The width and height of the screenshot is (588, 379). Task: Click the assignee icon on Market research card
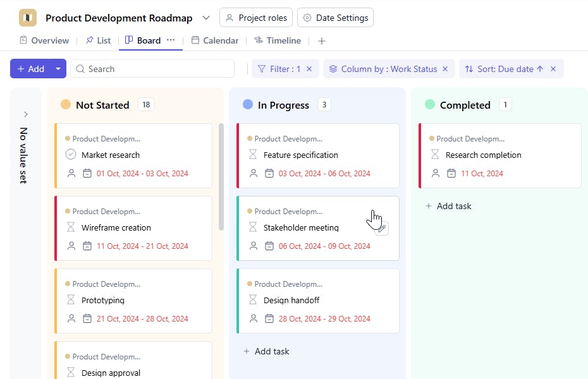click(71, 173)
